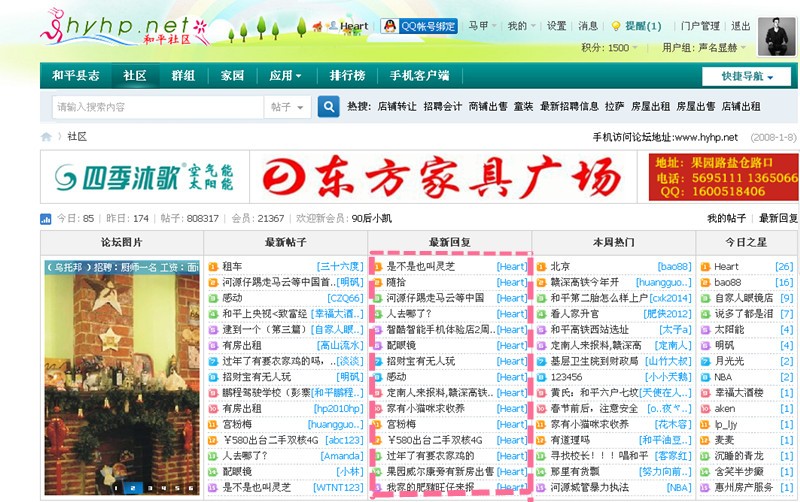Open the 帖子 search type dropdown
The width and height of the screenshot is (800, 502).
click(287, 107)
